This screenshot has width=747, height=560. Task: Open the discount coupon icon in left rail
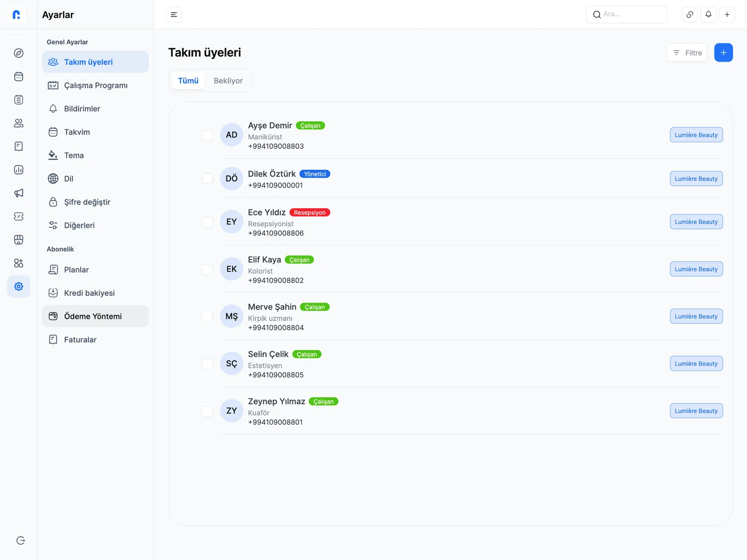click(19, 217)
